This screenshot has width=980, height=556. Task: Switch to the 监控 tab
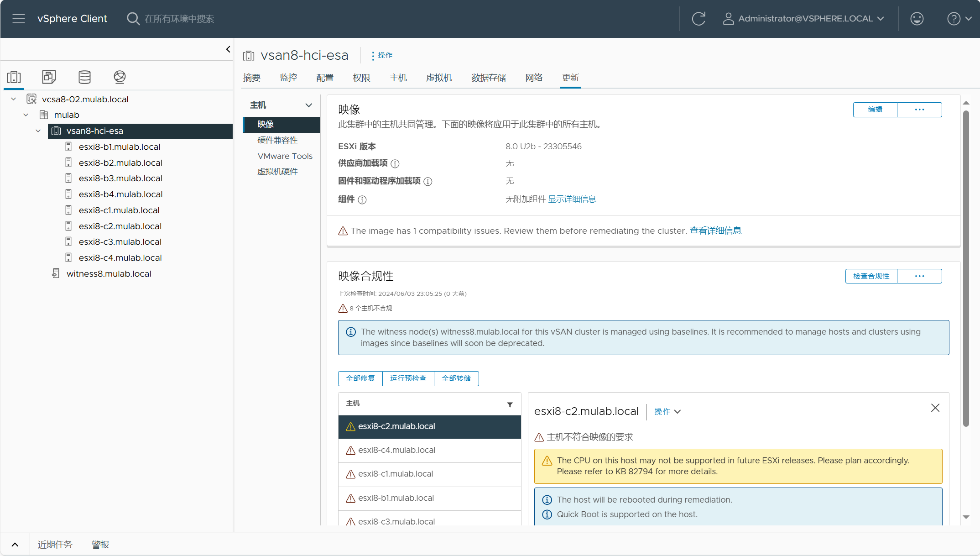tap(288, 78)
